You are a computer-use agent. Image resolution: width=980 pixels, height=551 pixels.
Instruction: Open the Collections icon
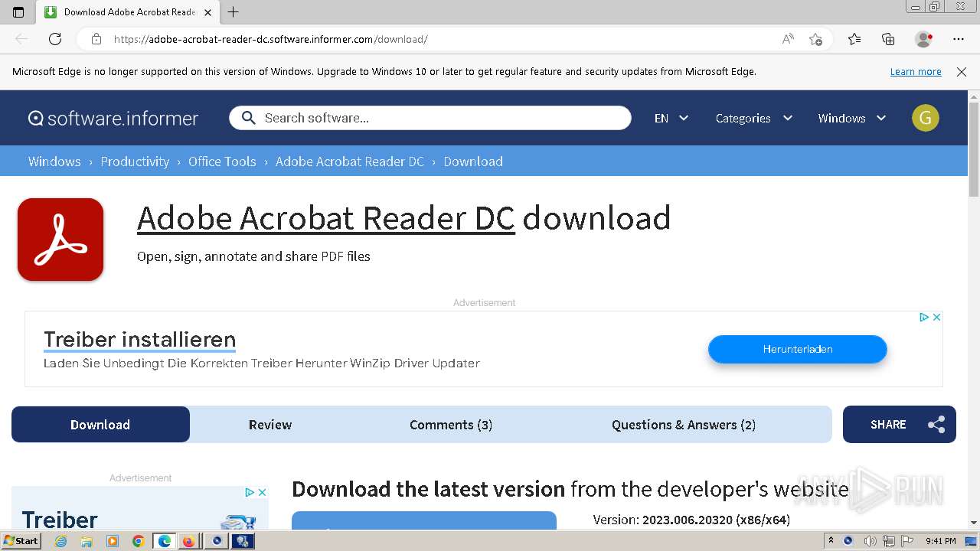tap(888, 39)
